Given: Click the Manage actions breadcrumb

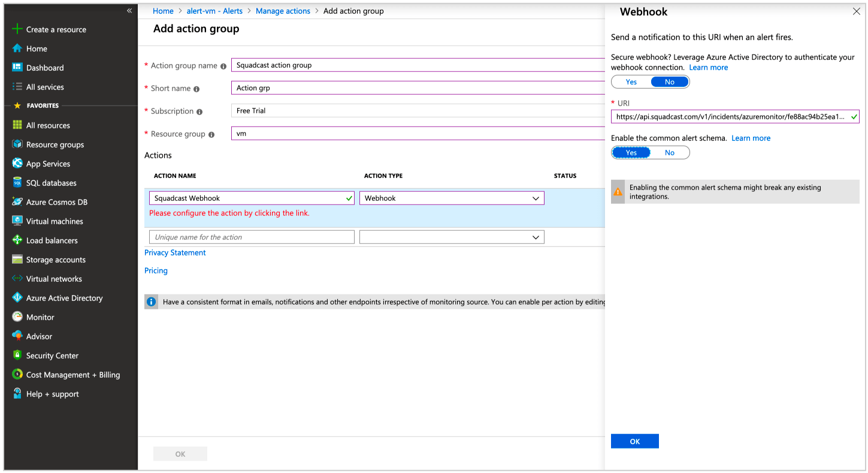Looking at the screenshot, I should 283,11.
